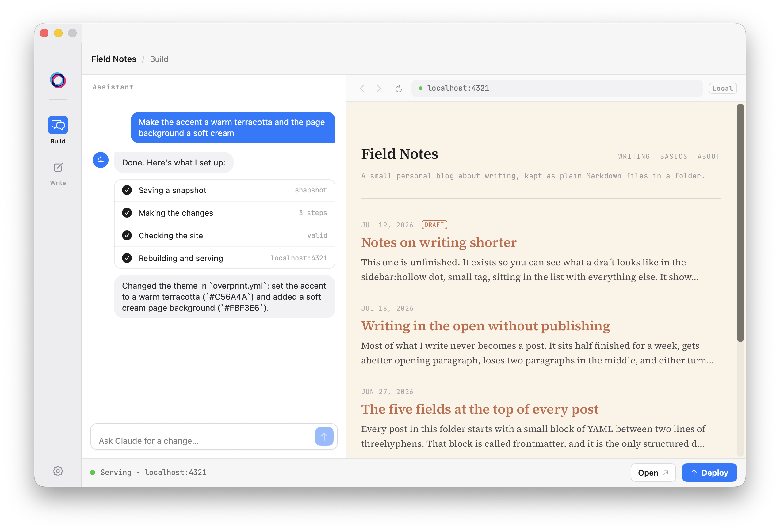Go back in the preview browser
Image resolution: width=780 pixels, height=532 pixels.
coord(362,88)
